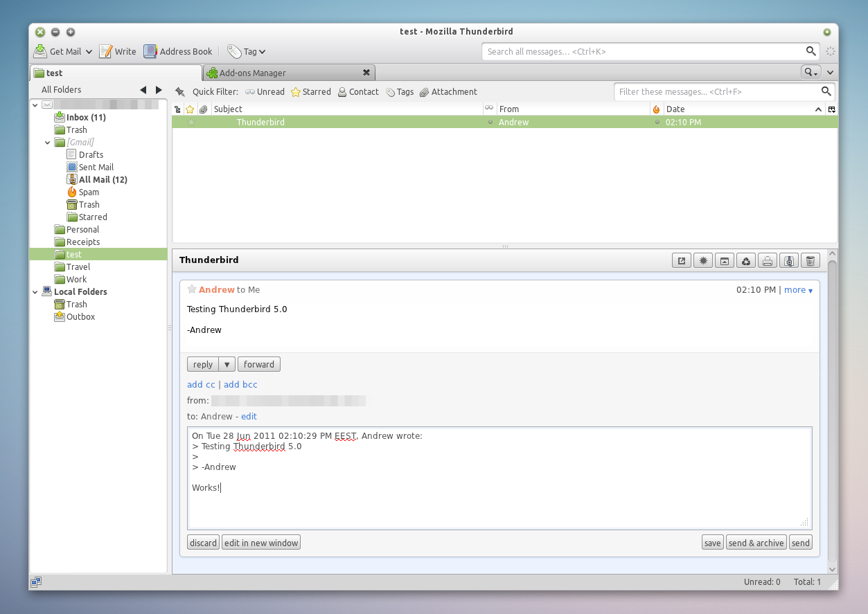
Task: Open the Get Mail dropdown arrow
Action: [x=89, y=52]
